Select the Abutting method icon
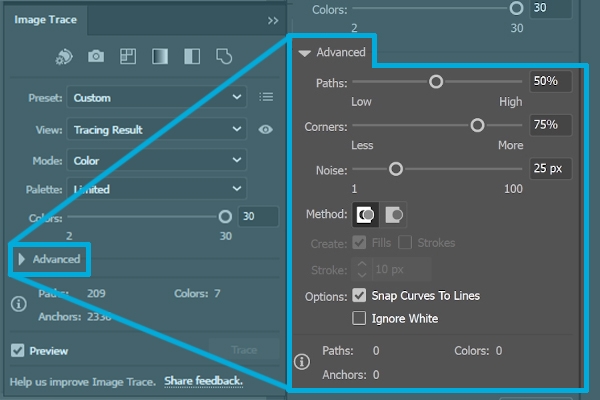Viewport: 600px width, 400px height. (x=366, y=215)
